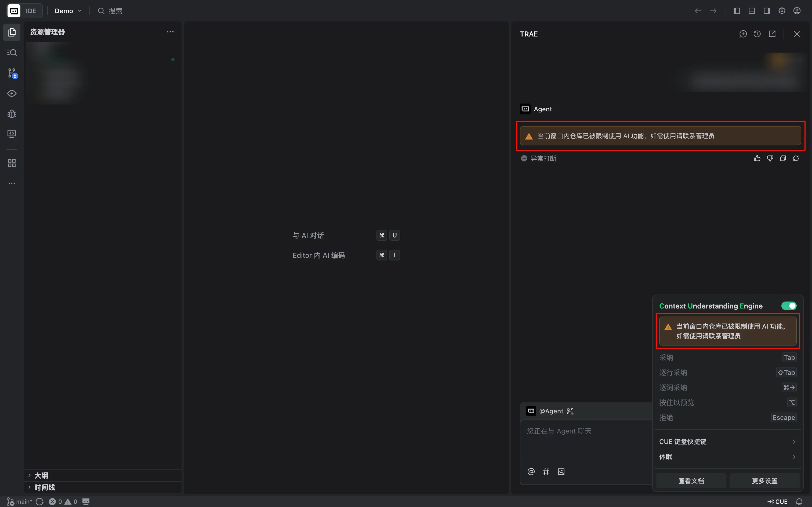Viewport: 812px width, 507px height.
Task: Toggle the Context Understanding Engine switch
Action: pyautogui.click(x=789, y=306)
